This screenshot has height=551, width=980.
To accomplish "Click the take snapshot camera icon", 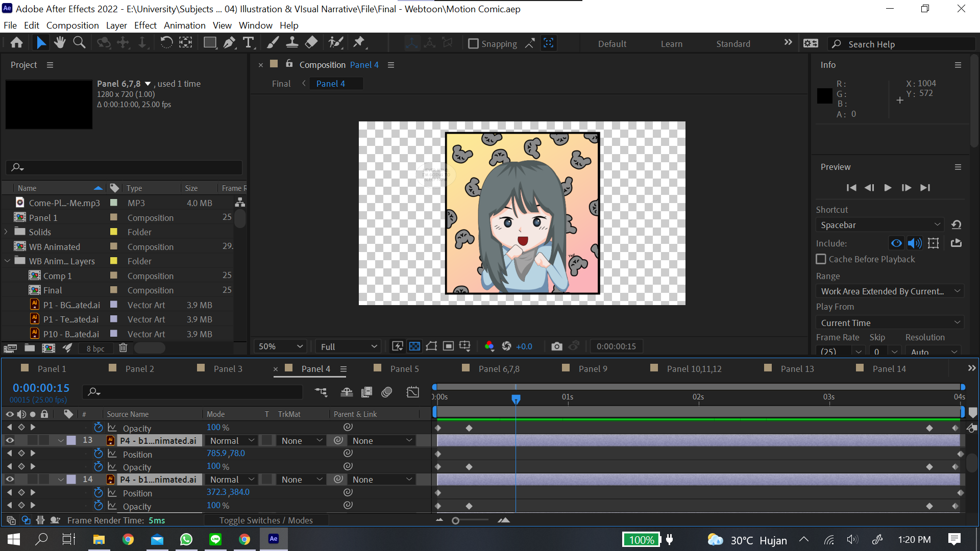I will tap(557, 346).
